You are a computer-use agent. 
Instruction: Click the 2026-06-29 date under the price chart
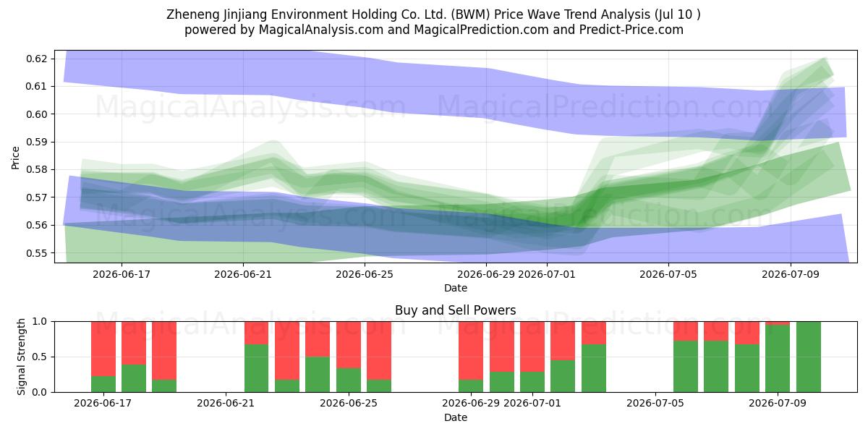[x=486, y=274]
